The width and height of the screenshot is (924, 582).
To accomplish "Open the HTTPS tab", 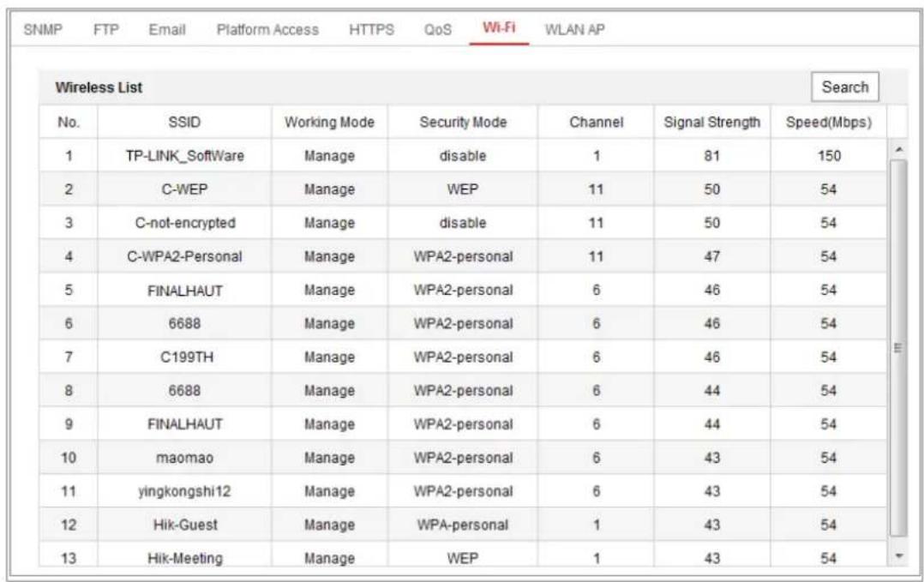I will (371, 29).
